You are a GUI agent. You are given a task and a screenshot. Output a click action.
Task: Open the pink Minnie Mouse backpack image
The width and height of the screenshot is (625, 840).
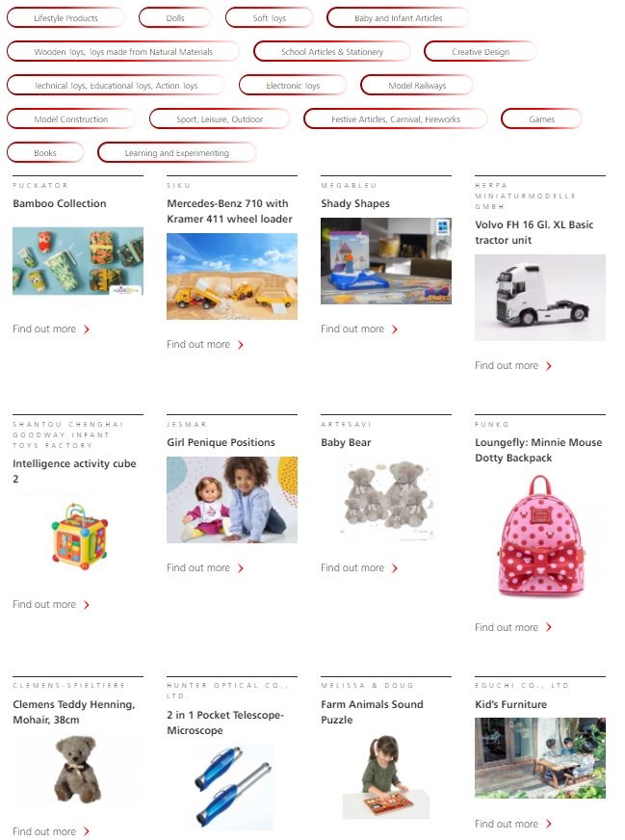coord(540,537)
